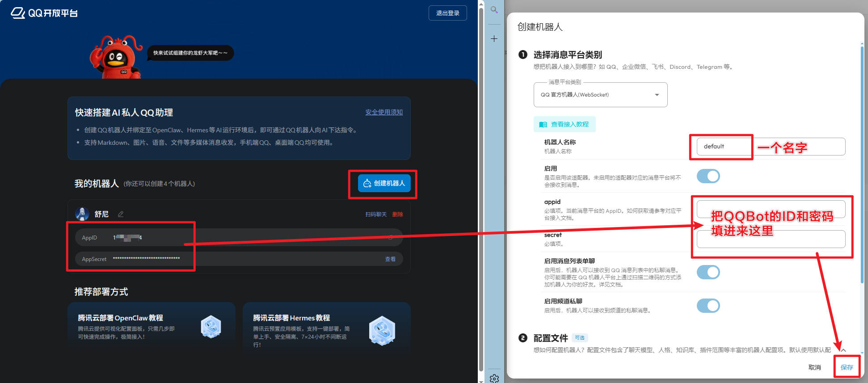Click the mascot's speech bubble text
The width and height of the screenshot is (868, 383).
click(x=190, y=53)
